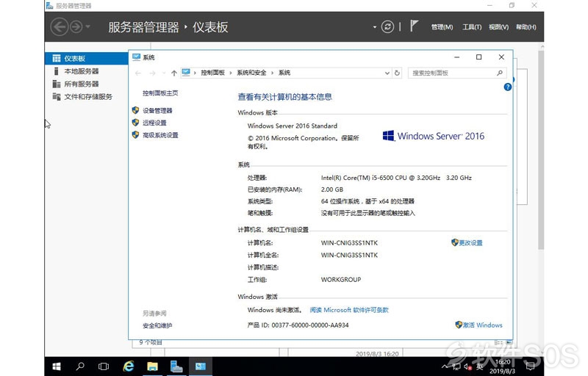
Task: Select 仪表板 in Server Manager sidebar
Action: coord(86,59)
